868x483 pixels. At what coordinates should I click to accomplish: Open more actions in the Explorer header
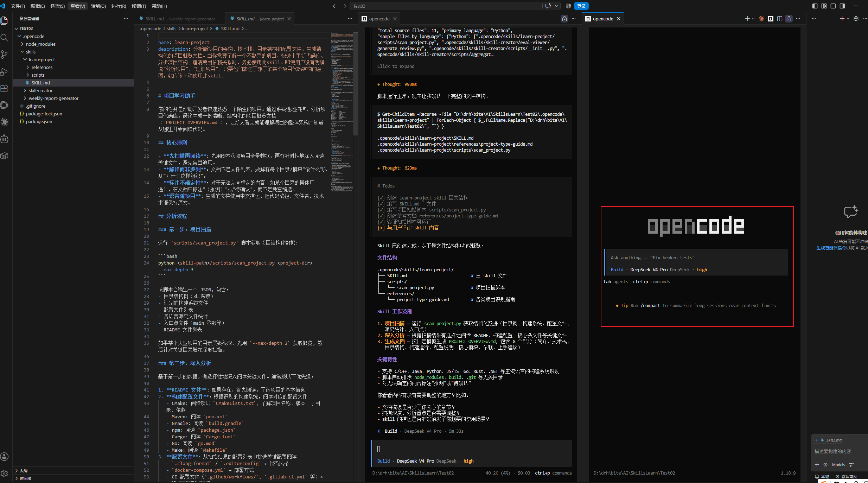click(126, 19)
